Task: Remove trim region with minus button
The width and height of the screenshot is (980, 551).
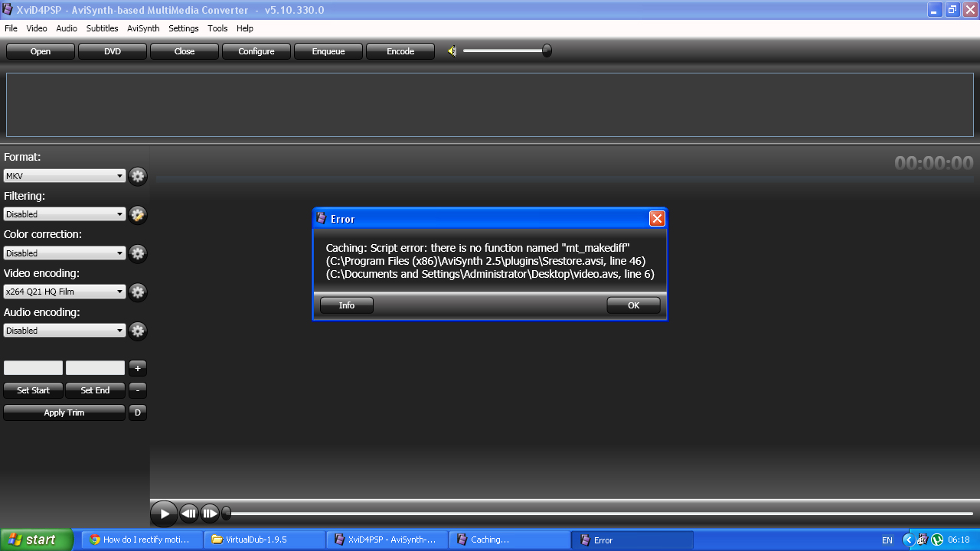Action: (x=137, y=390)
